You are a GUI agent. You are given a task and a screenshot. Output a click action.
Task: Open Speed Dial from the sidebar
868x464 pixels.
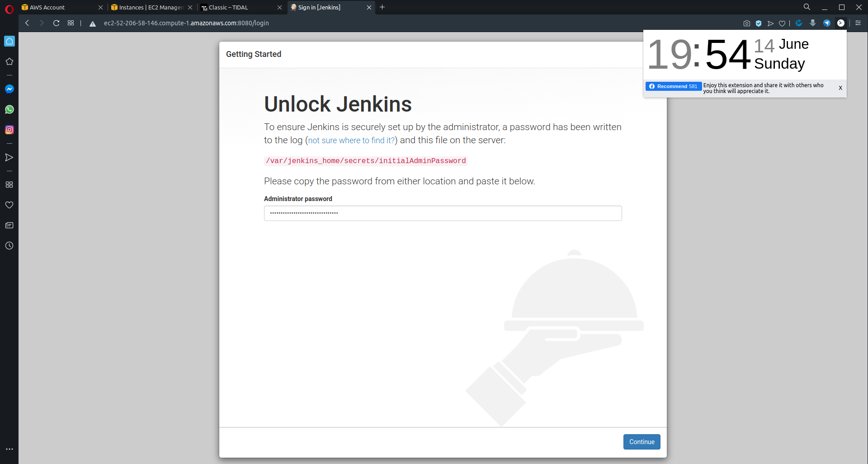tap(9, 184)
